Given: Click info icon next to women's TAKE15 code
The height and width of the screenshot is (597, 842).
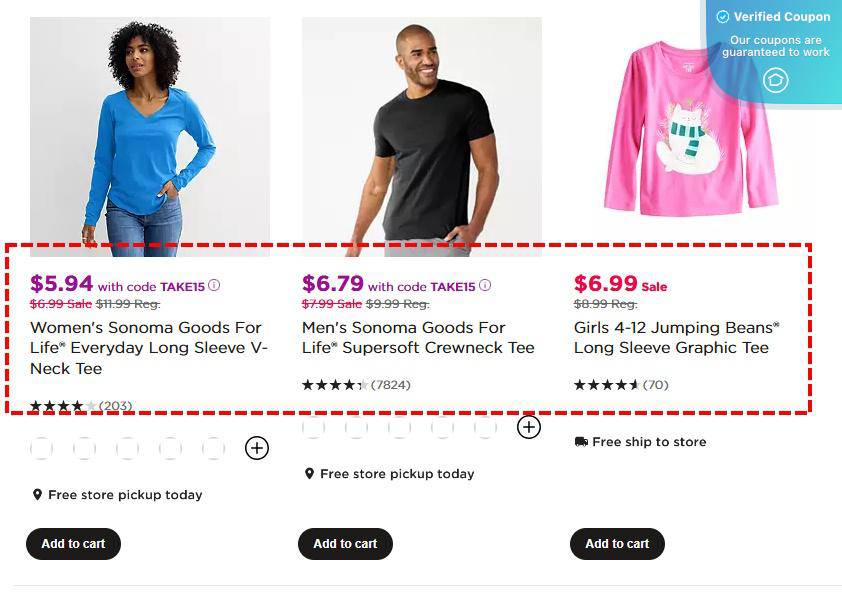Looking at the screenshot, I should click(212, 286).
